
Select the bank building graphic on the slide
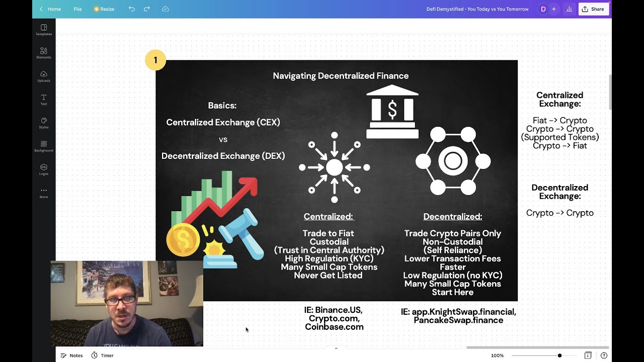pyautogui.click(x=392, y=112)
